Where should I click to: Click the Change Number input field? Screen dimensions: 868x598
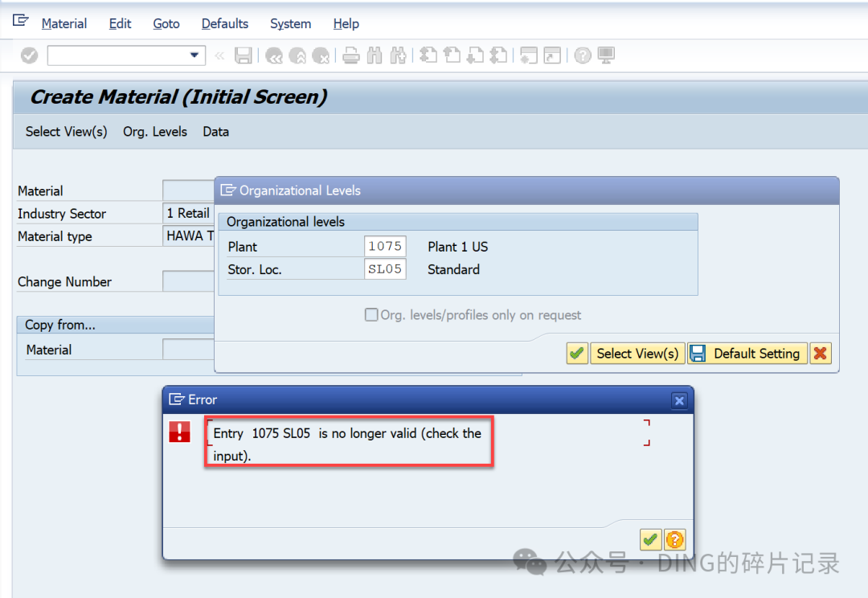tap(188, 281)
